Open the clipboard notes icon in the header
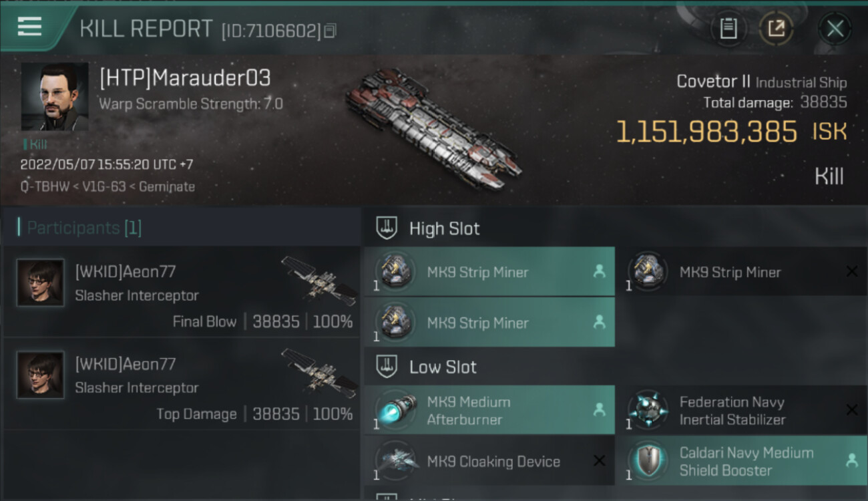 coord(728,29)
